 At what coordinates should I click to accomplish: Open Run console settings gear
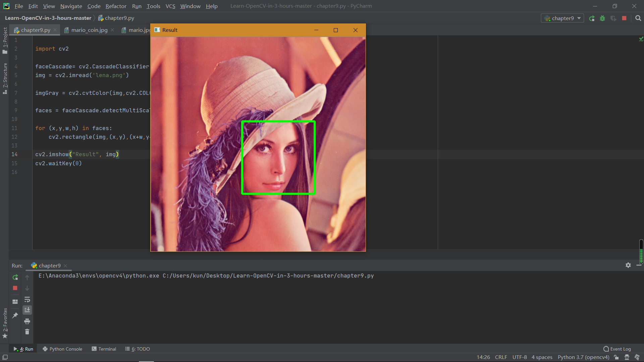(x=628, y=265)
